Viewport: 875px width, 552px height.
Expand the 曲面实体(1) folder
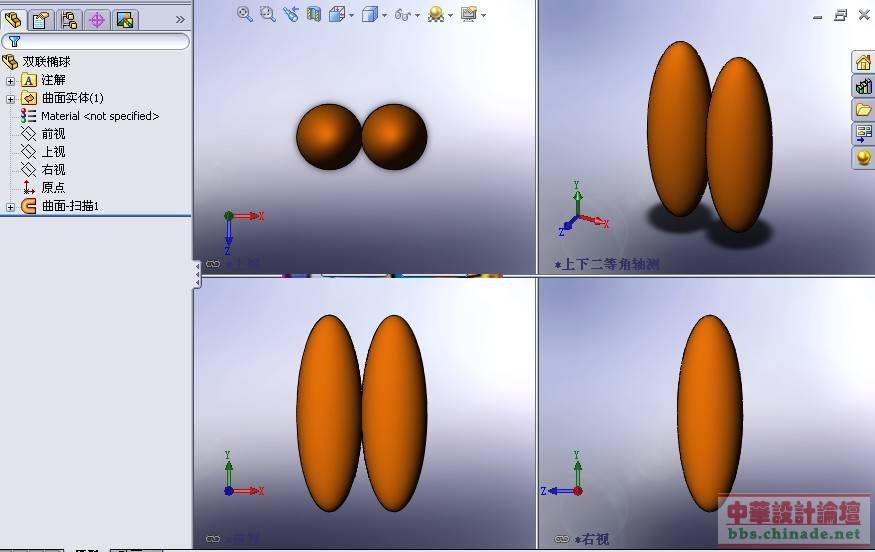click(x=11, y=98)
